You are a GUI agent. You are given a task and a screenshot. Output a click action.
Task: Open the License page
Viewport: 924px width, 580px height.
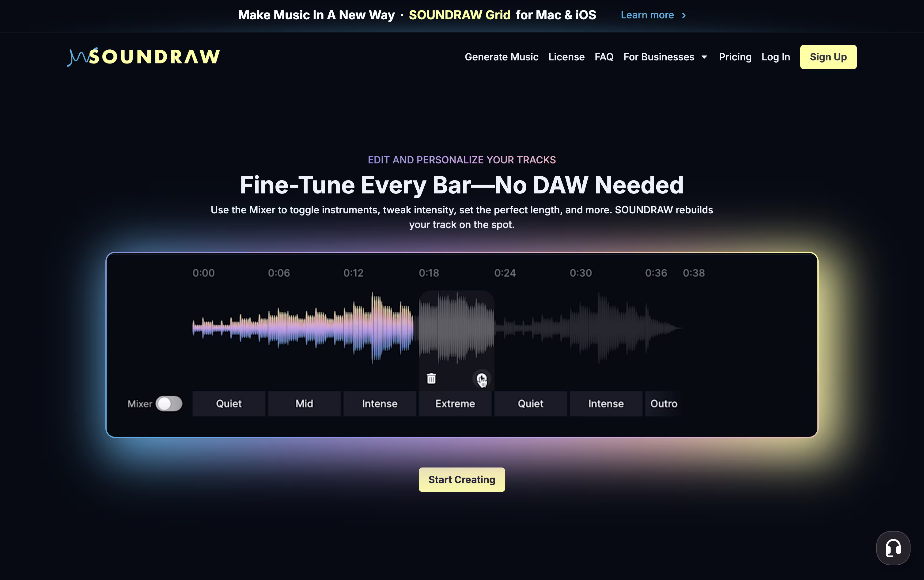[x=566, y=57]
